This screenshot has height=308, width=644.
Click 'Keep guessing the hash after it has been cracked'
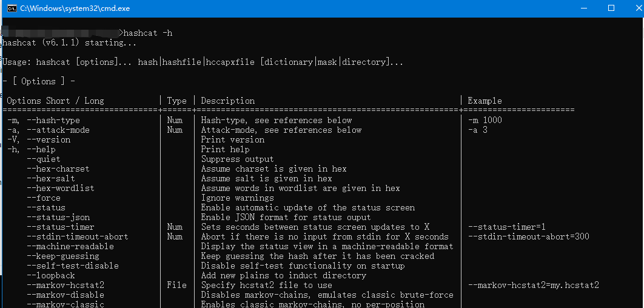click(x=318, y=256)
